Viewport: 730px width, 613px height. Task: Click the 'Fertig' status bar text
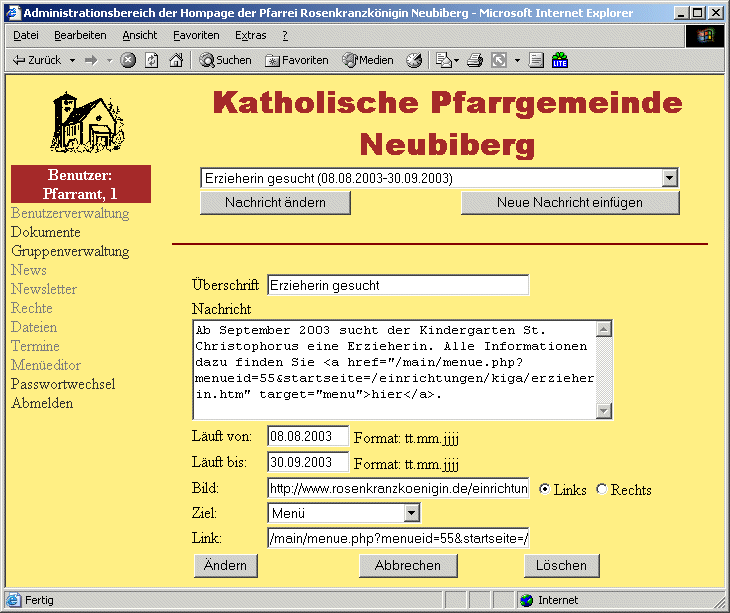point(40,600)
